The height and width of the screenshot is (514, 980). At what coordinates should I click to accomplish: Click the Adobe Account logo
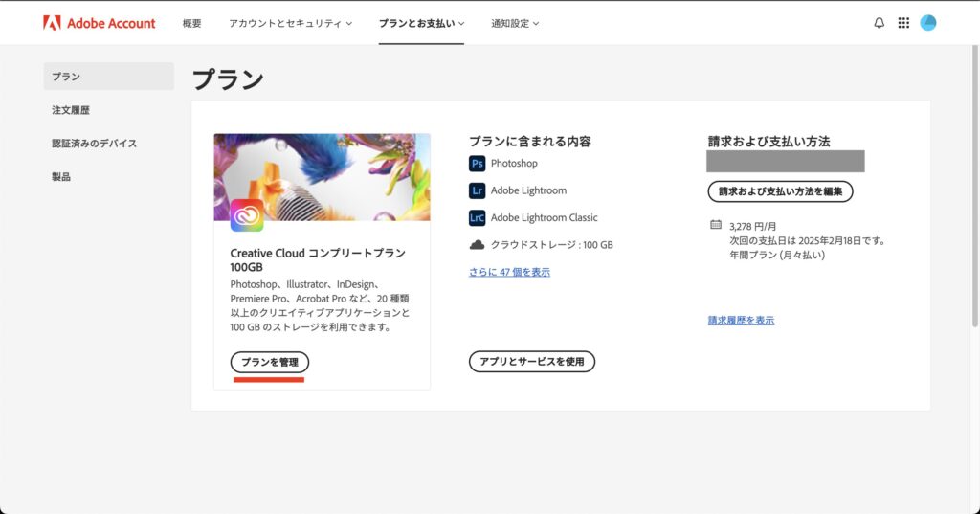pos(99,23)
